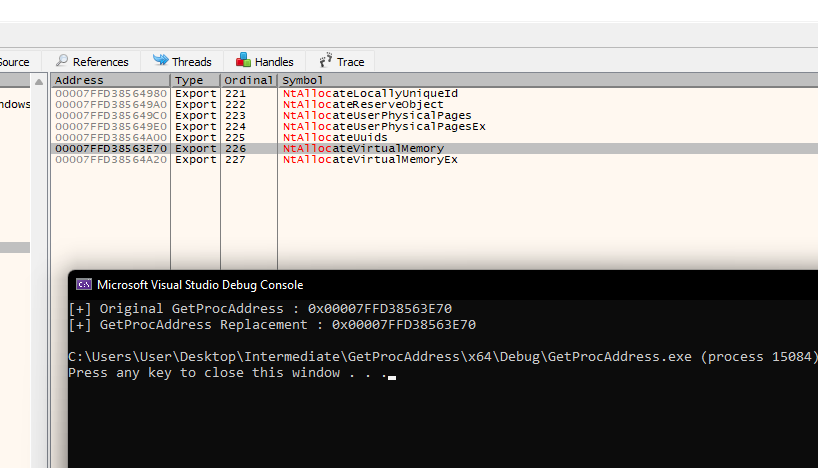Switch to the Trace tab
This screenshot has width=818, height=468.
341,62
